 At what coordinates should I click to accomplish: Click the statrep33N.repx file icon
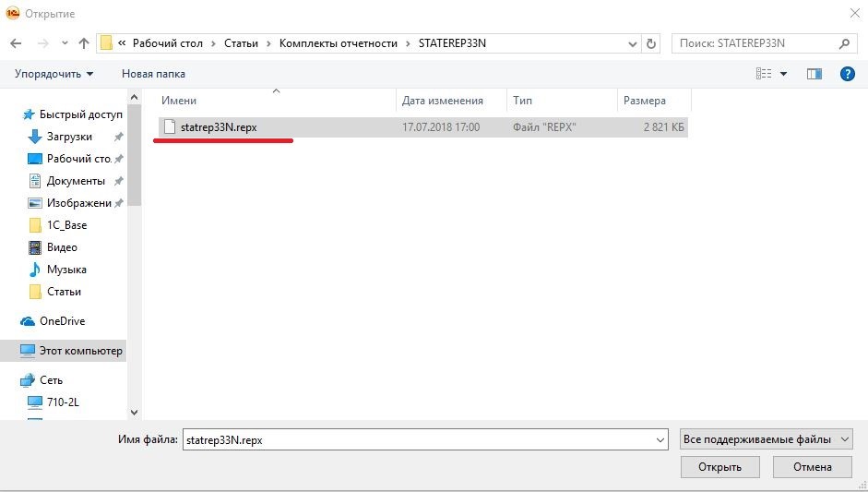click(x=170, y=127)
